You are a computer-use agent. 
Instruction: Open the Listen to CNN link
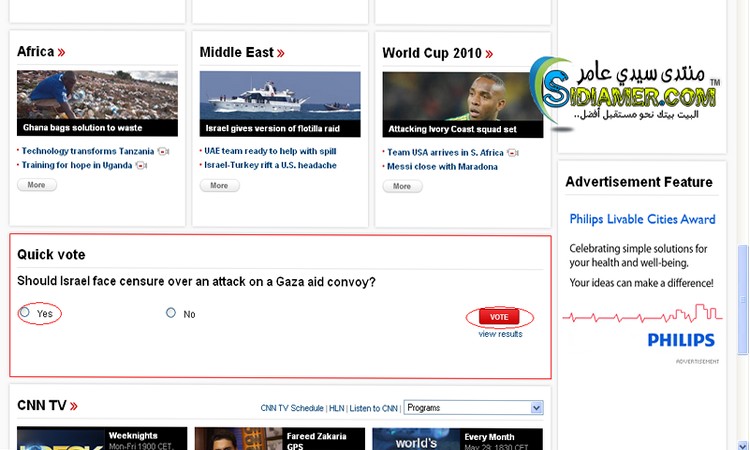tap(373, 408)
